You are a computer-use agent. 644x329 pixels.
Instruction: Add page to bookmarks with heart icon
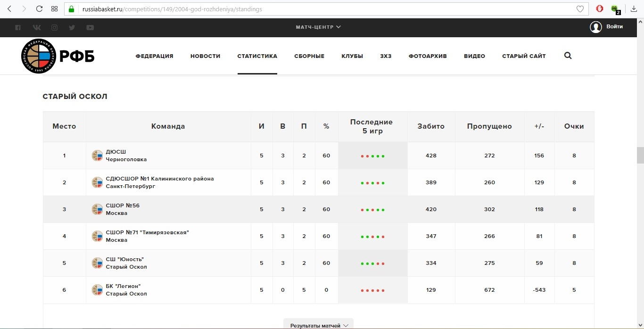pos(580,9)
